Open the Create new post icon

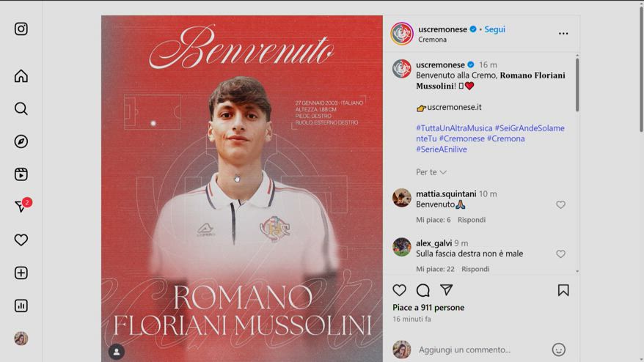coord(21,273)
